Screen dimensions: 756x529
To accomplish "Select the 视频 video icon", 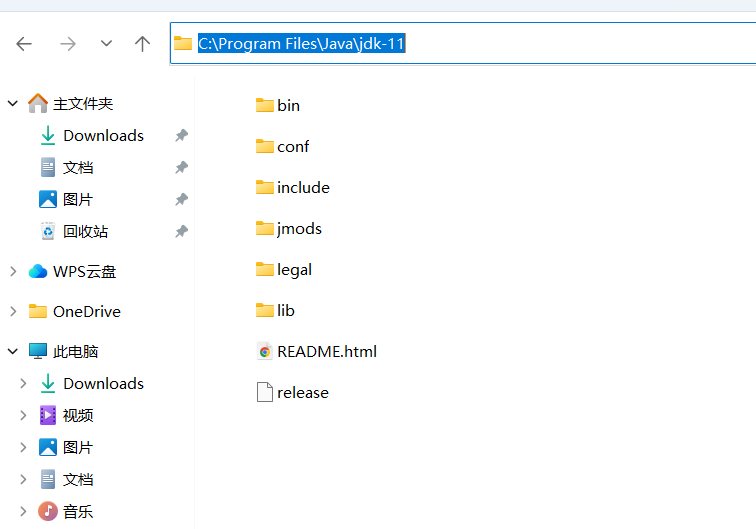I will point(48,415).
